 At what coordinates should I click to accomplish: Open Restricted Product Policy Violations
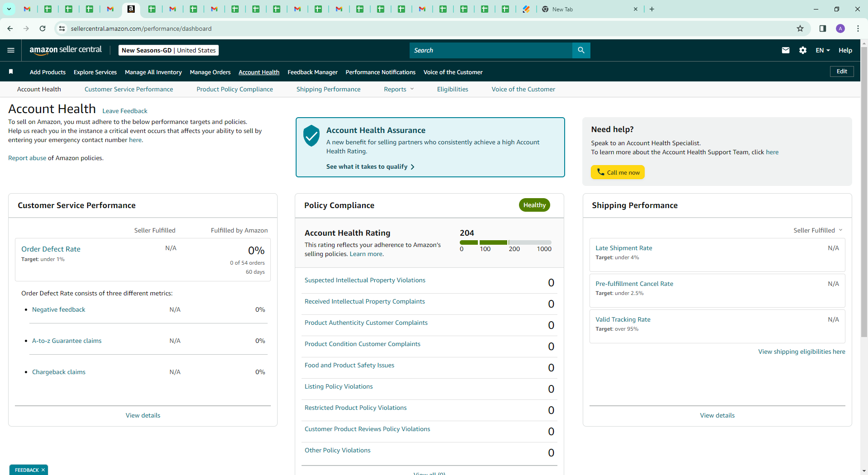tap(356, 408)
